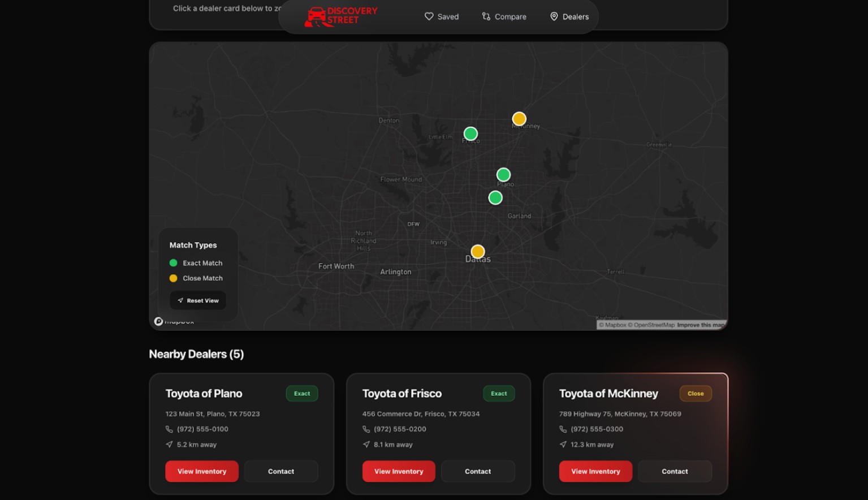Click the Greenville map label
The height and width of the screenshot is (500, 868).
[x=659, y=145]
